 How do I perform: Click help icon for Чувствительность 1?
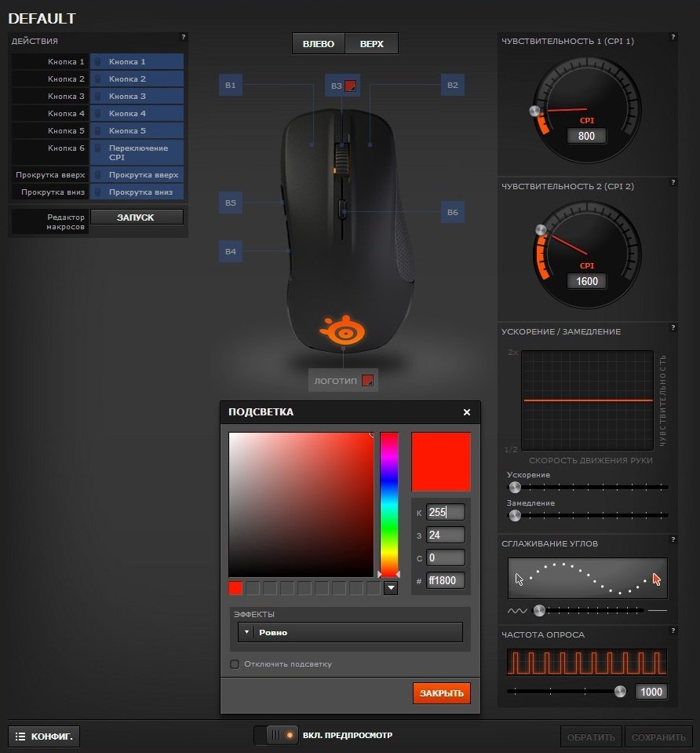[673, 37]
